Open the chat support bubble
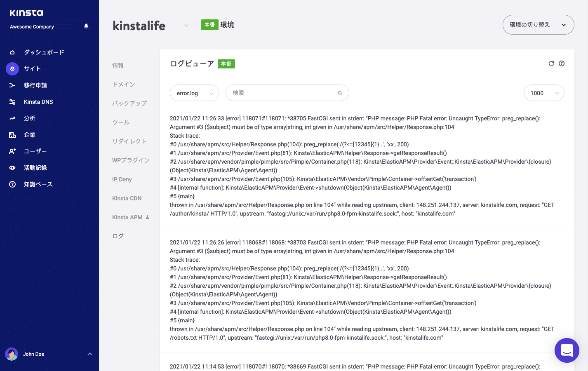588x371 pixels. click(x=567, y=350)
